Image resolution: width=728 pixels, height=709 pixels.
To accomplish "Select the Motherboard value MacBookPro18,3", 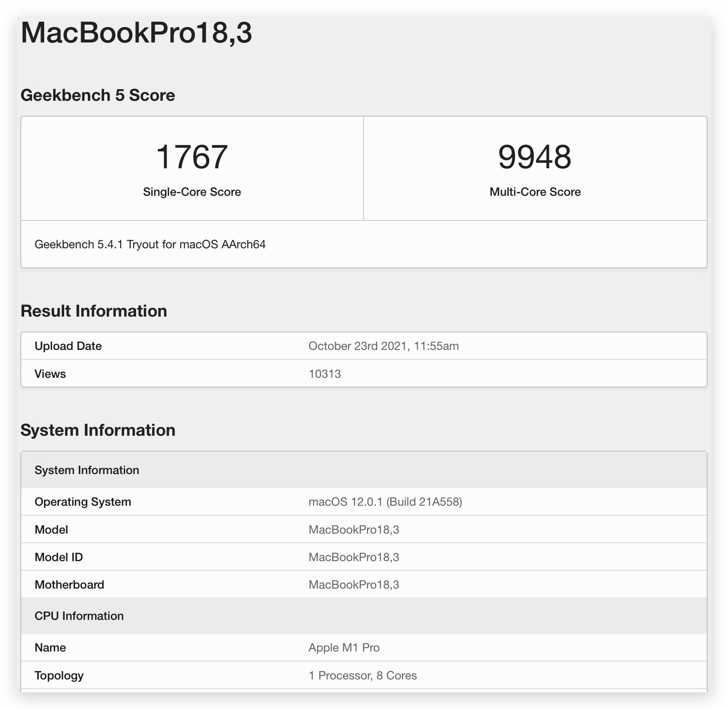I will (x=354, y=584).
